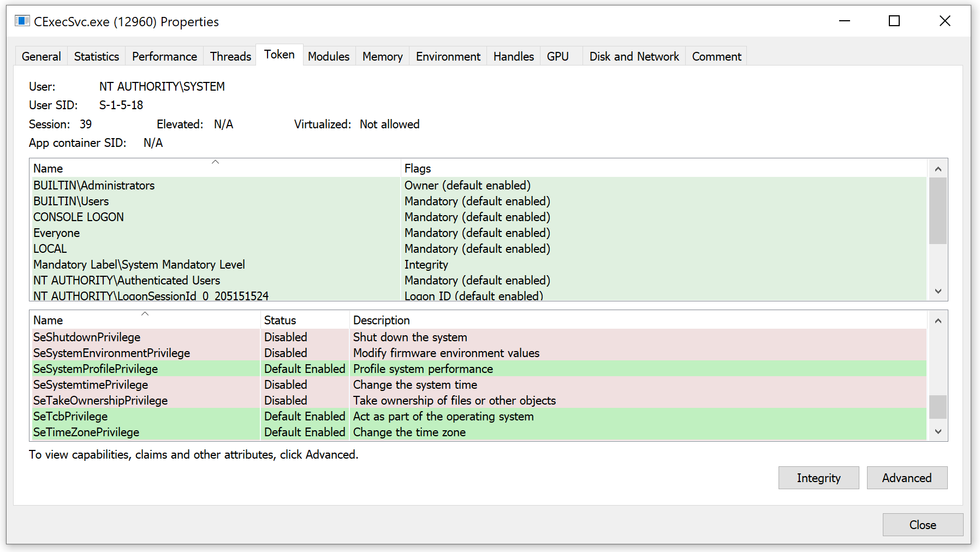Click 'Change the time zone' description

pyautogui.click(x=409, y=432)
